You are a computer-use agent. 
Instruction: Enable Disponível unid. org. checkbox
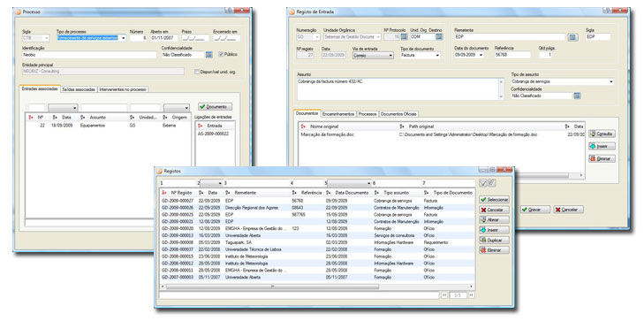[x=197, y=72]
